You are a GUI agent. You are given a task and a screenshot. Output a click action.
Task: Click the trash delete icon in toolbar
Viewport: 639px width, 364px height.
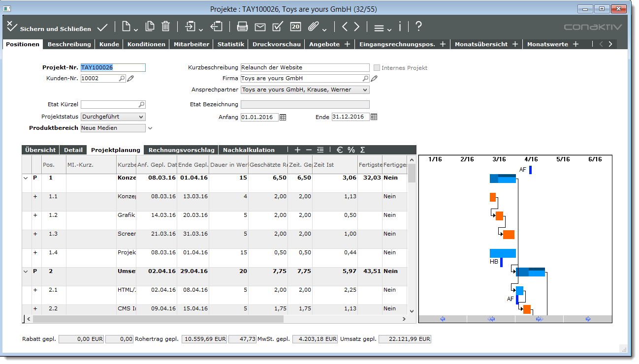tap(166, 27)
